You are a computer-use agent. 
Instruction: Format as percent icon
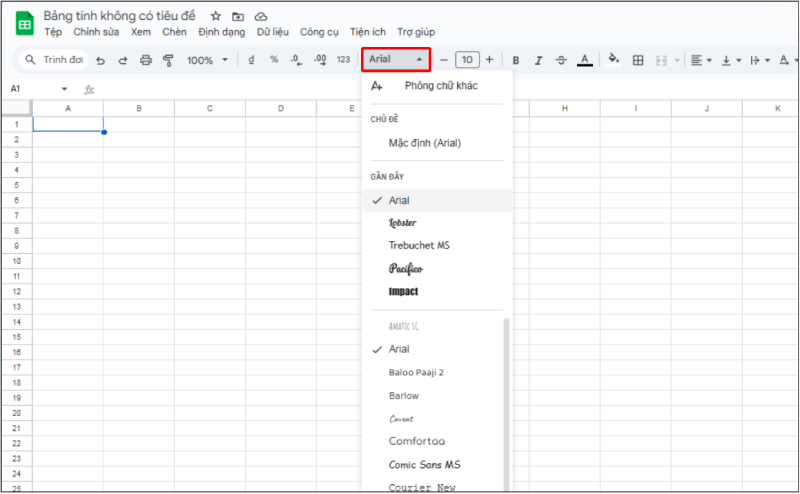[274, 60]
